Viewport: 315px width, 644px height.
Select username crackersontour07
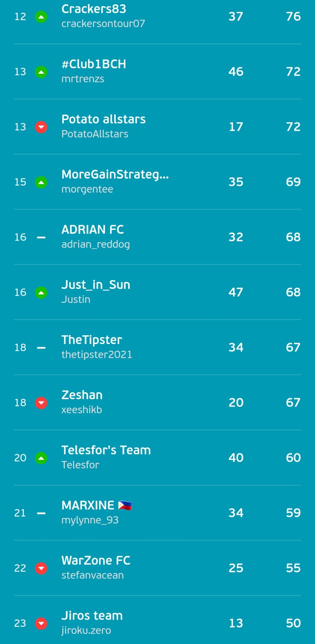103,24
